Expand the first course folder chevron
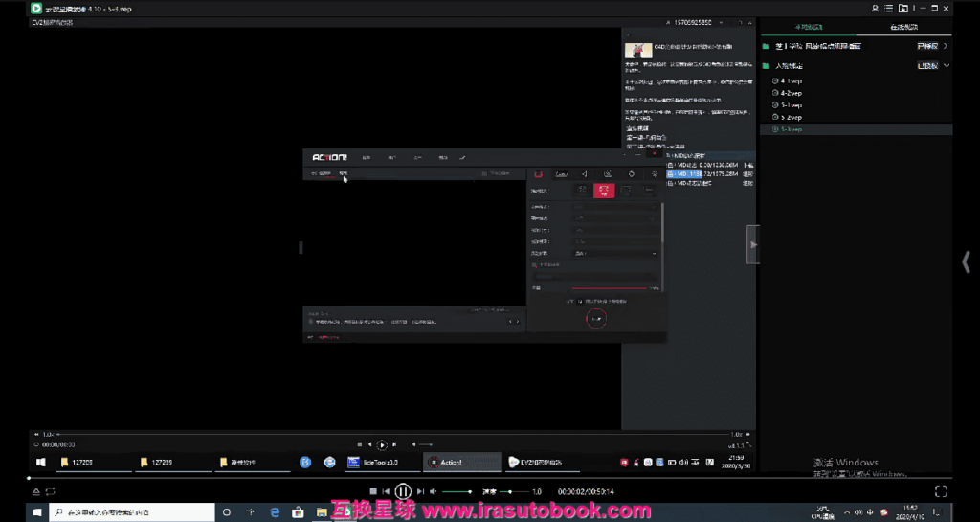The height and width of the screenshot is (522, 980). point(946,46)
